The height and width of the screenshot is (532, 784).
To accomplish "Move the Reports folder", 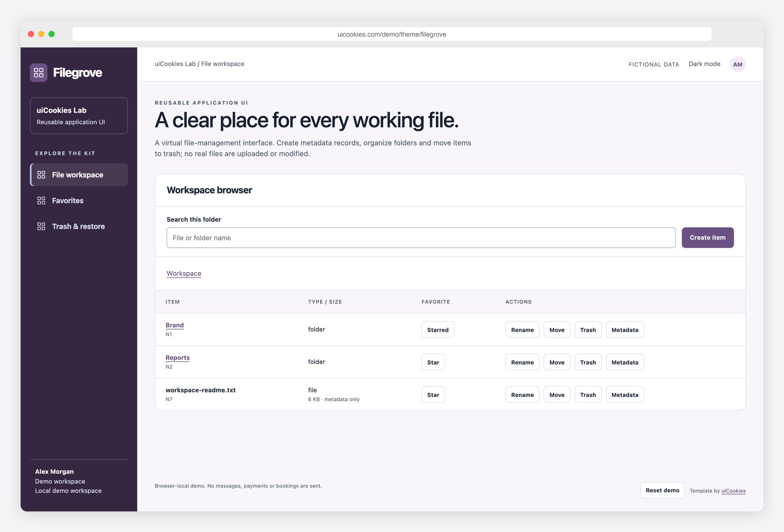I will coord(557,362).
